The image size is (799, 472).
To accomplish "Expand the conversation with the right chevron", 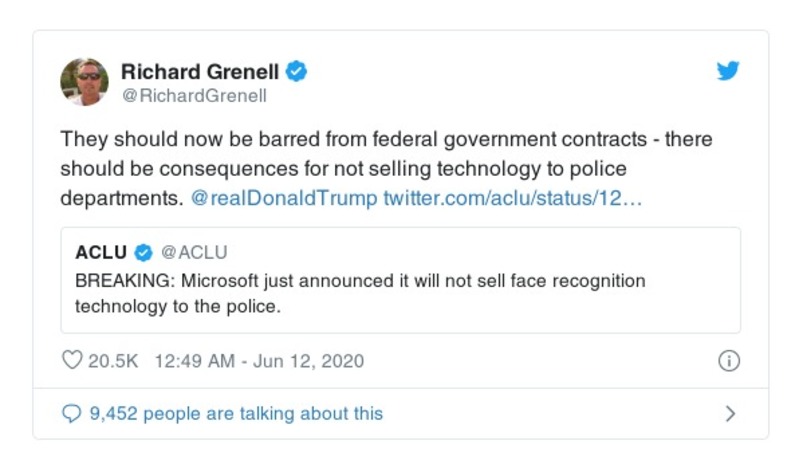I will point(730,413).
